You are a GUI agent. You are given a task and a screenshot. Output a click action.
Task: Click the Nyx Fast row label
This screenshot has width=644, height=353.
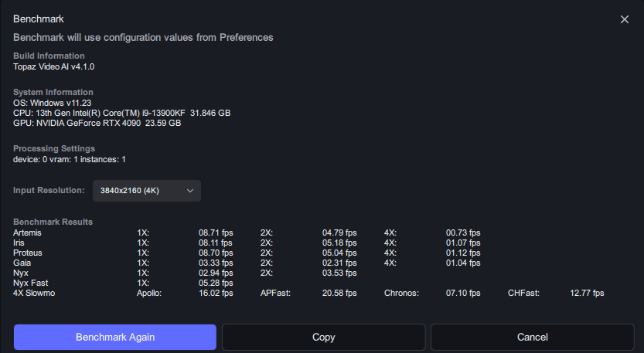click(x=30, y=283)
